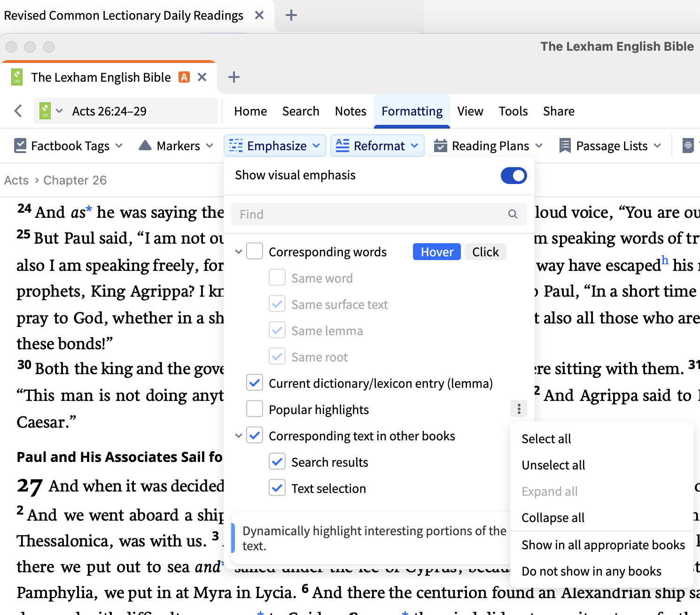Click the green resource icon beside Acts reference
The height and width of the screenshot is (615, 700).
[45, 111]
